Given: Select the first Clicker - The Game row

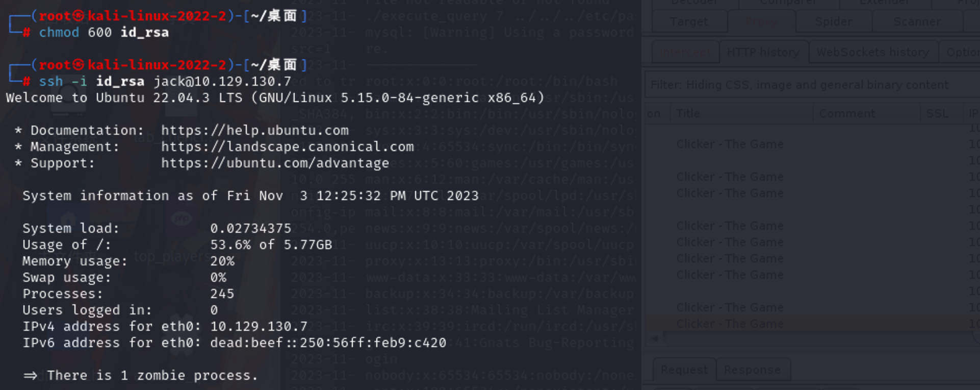Looking at the screenshot, I should pos(730,144).
